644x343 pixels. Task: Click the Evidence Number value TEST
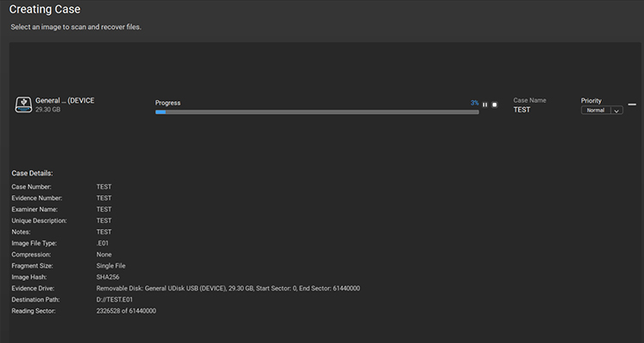coord(104,198)
